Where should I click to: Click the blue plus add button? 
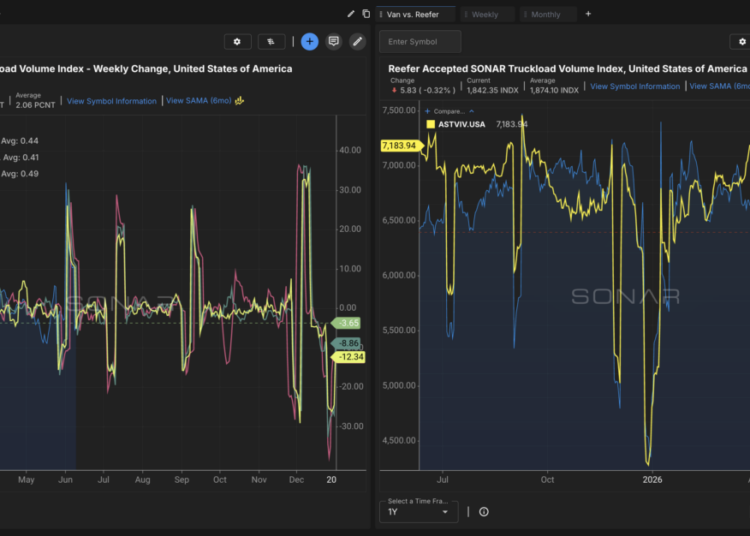(x=309, y=42)
